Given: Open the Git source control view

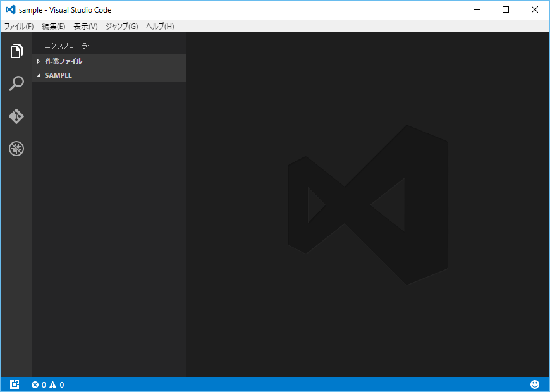Looking at the screenshot, I should (16, 116).
